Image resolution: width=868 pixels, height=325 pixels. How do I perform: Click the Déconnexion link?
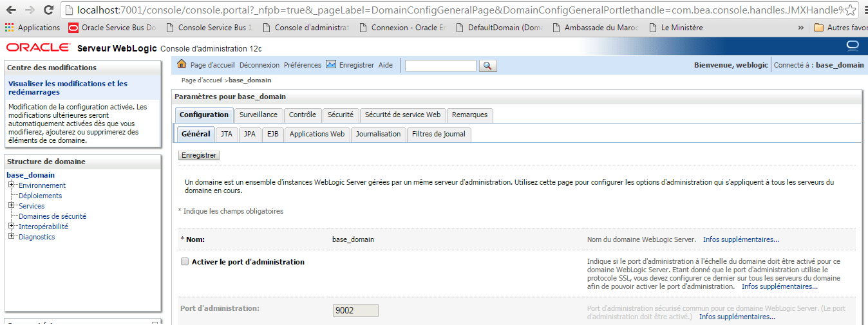[259, 65]
